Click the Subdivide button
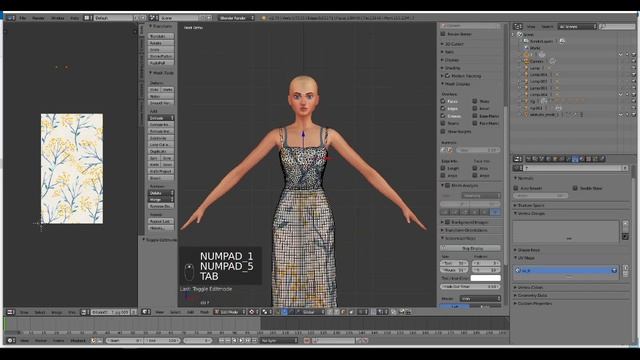This screenshot has width=640, height=360. point(161,138)
